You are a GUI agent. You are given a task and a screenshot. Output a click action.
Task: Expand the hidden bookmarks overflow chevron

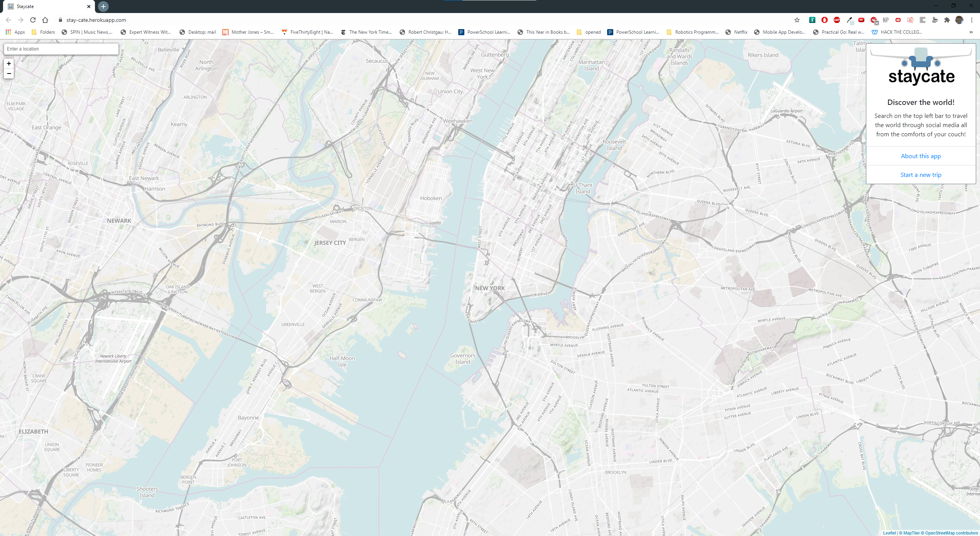point(971,32)
